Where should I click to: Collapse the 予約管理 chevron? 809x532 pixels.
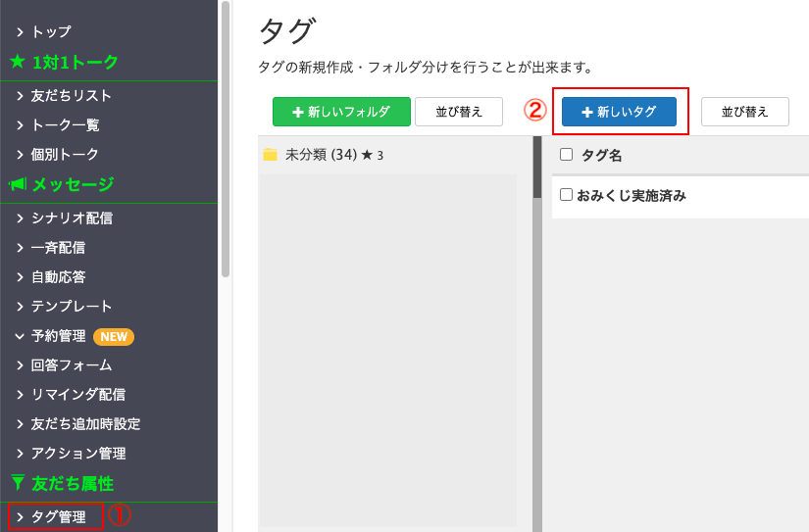coord(20,336)
